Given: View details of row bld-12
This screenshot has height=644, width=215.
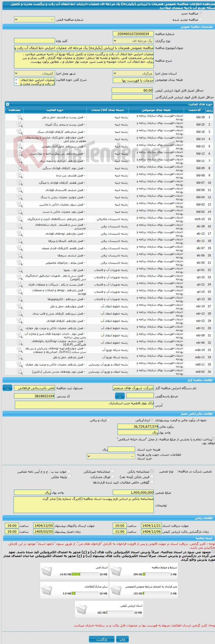Looking at the screenshot, I should point(19,154).
